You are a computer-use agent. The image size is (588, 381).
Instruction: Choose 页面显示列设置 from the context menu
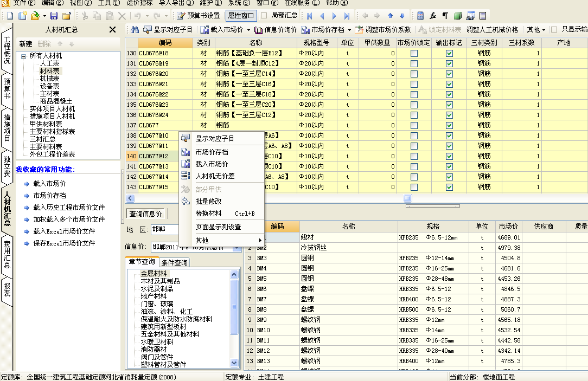pos(222,227)
